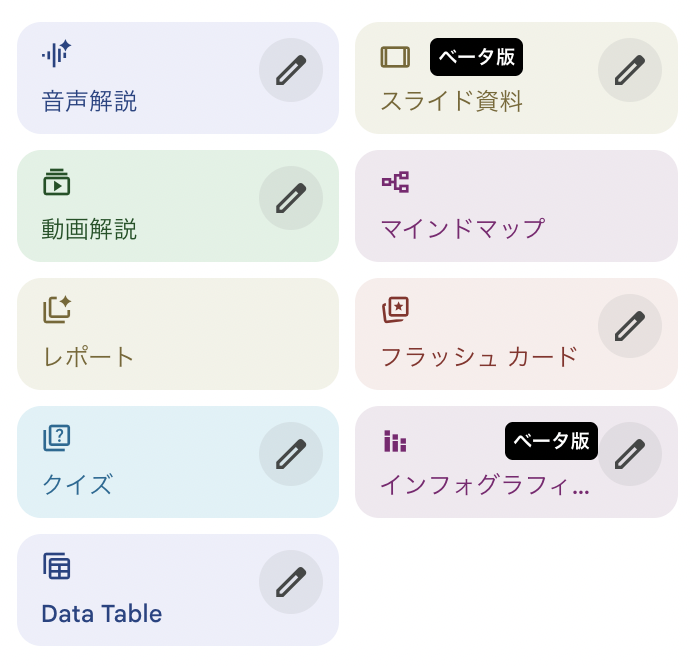Edit the 音声解説 card with pencil
This screenshot has height=666, width=692.
click(291, 70)
